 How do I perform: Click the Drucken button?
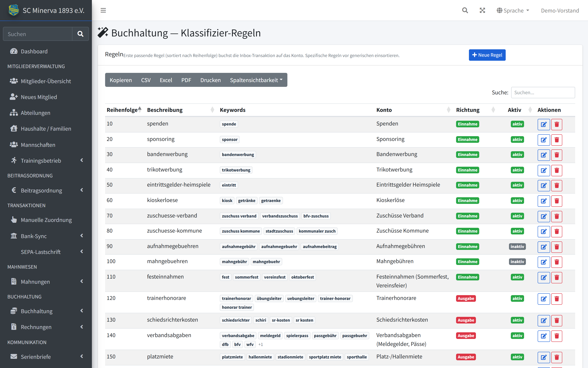pos(210,80)
